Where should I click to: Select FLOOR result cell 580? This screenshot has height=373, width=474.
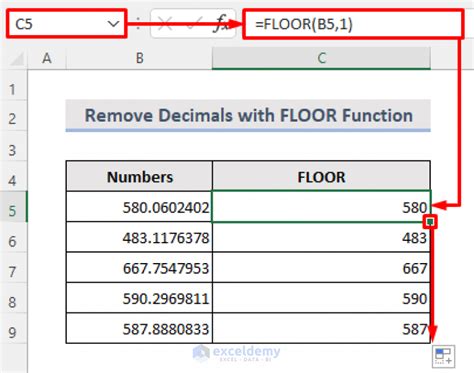point(321,207)
